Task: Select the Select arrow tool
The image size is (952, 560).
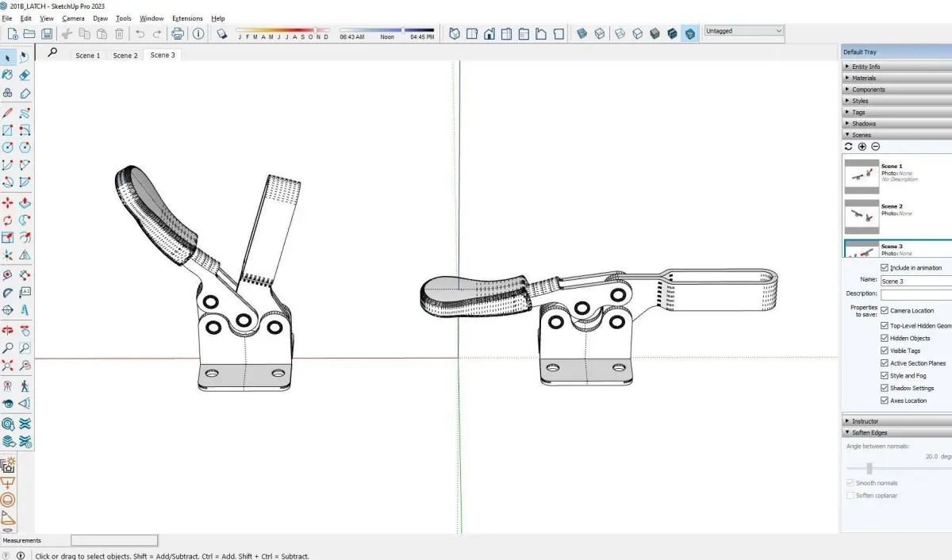Action: click(8, 56)
